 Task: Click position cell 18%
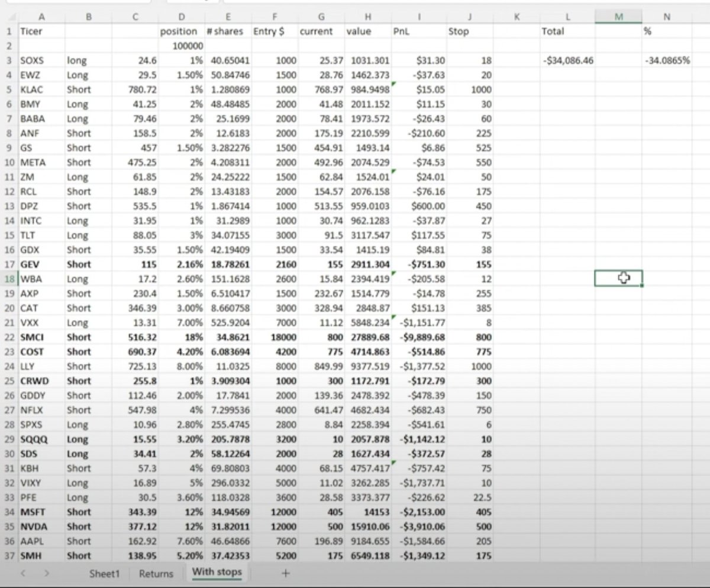(x=182, y=337)
